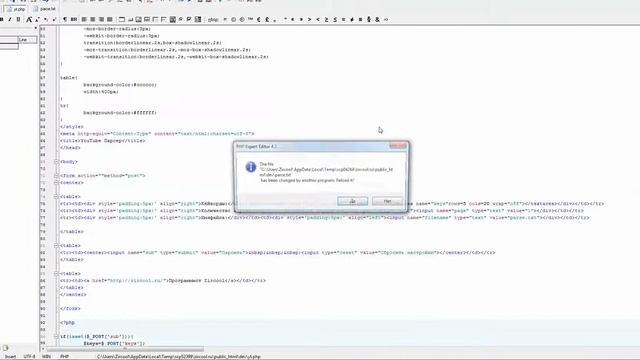Viewport: 640px width, 360px height.
Task: Insert greater-than > entity from toolbar
Action: tap(309, 19)
